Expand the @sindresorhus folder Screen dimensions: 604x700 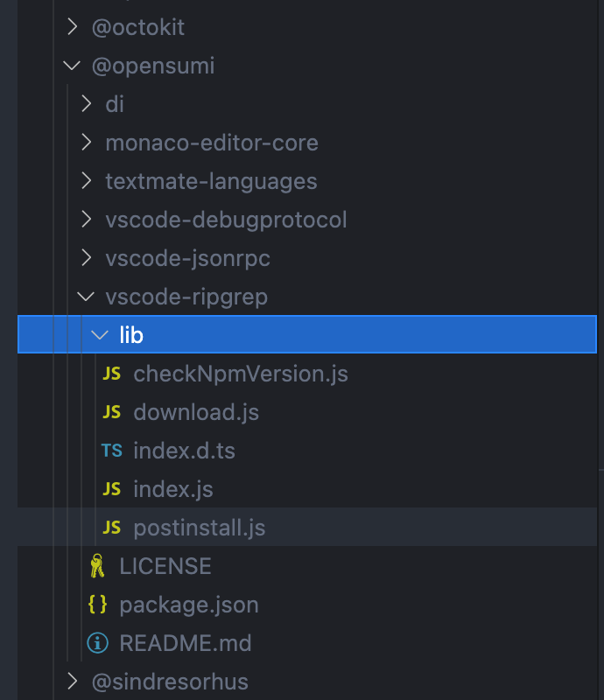72,681
